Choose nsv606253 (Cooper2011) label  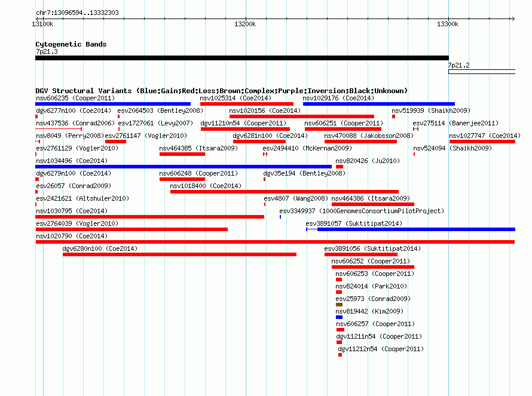click(375, 274)
